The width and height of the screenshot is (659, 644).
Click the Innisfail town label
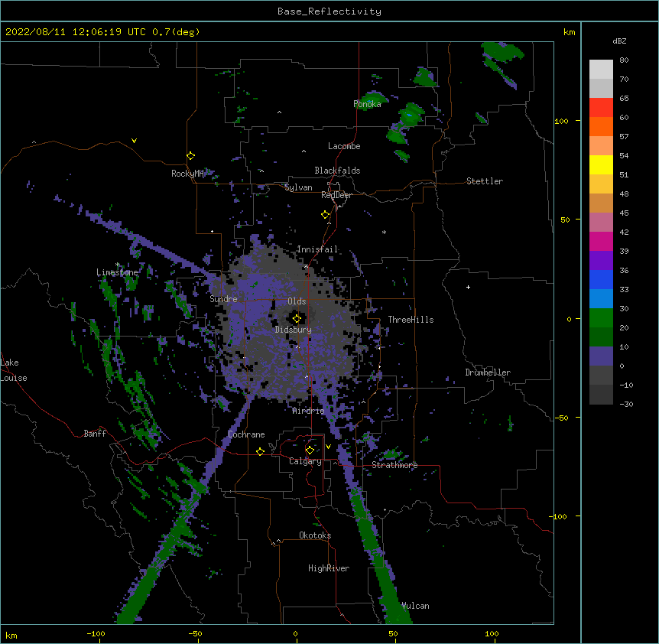317,249
